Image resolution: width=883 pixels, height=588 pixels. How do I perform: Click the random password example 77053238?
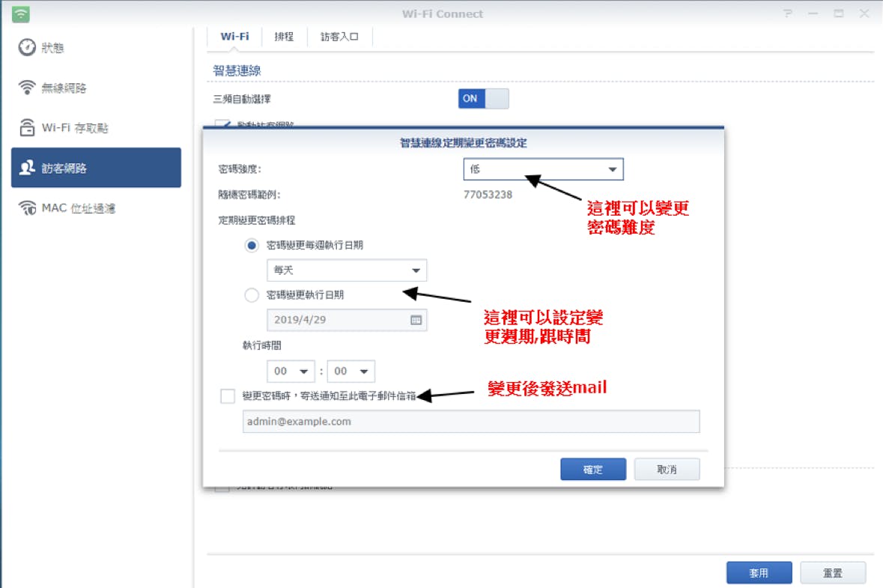click(488, 195)
